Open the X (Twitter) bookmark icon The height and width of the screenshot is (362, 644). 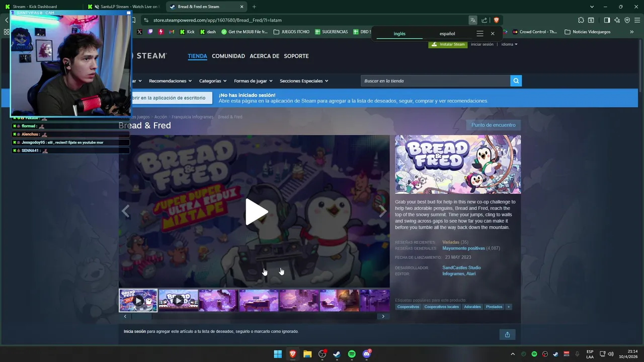139,32
